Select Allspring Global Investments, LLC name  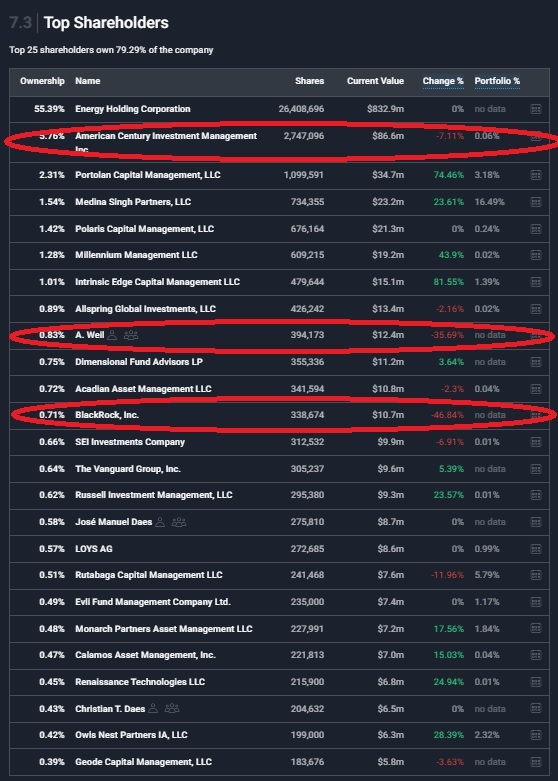coord(145,309)
